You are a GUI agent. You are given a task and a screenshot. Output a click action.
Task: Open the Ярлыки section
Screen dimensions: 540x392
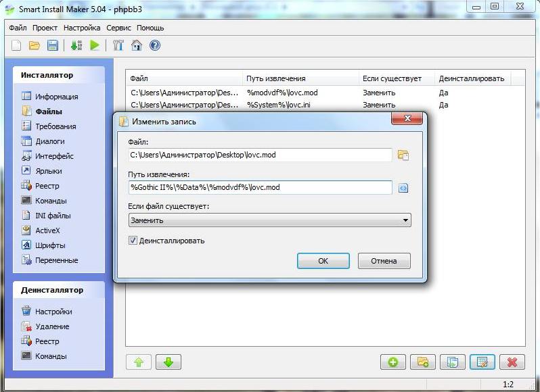coord(42,171)
